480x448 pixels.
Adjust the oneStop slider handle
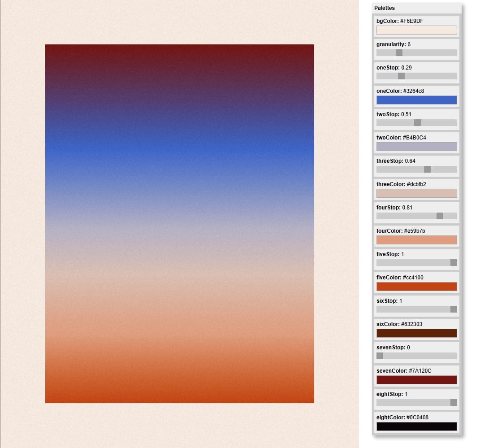coord(401,76)
